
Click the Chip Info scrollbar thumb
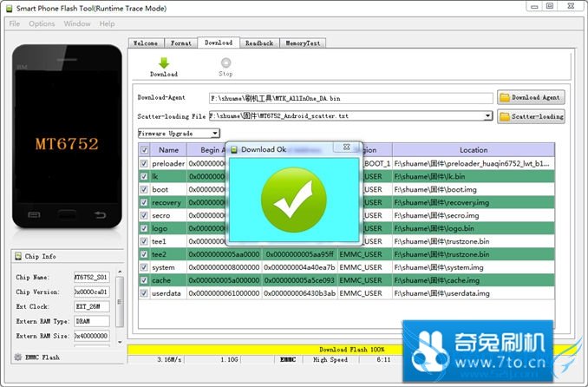point(120,301)
